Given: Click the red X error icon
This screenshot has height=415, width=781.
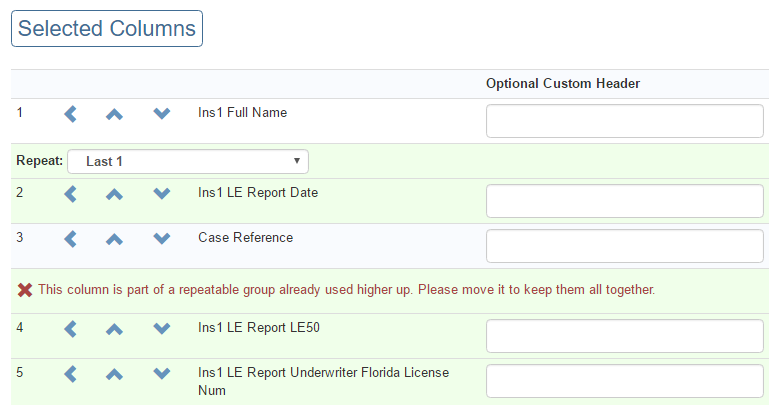Looking at the screenshot, I should point(26,290).
